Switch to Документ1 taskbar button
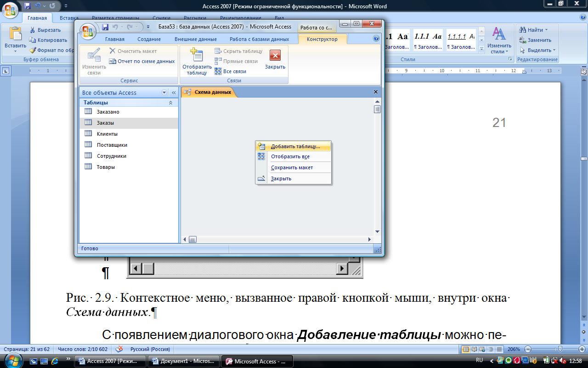Screen dimensions: 588x368 pyautogui.click(x=184, y=361)
